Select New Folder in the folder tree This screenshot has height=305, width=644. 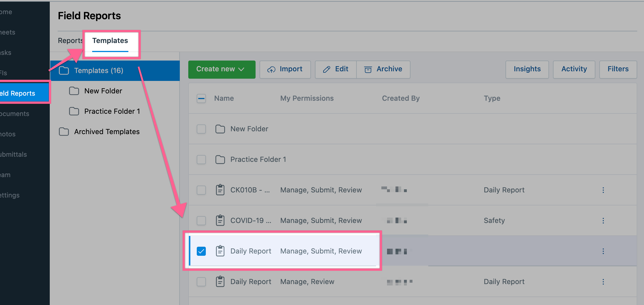103,91
